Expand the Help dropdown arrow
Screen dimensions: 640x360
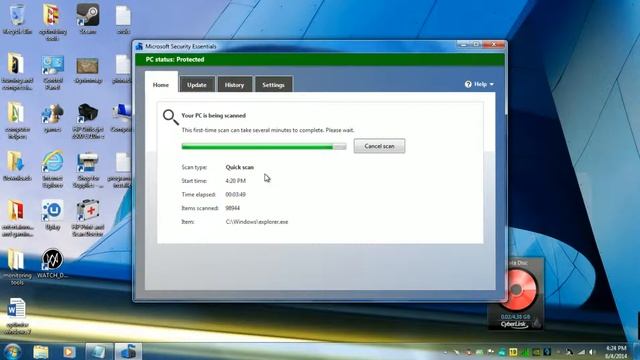491,84
